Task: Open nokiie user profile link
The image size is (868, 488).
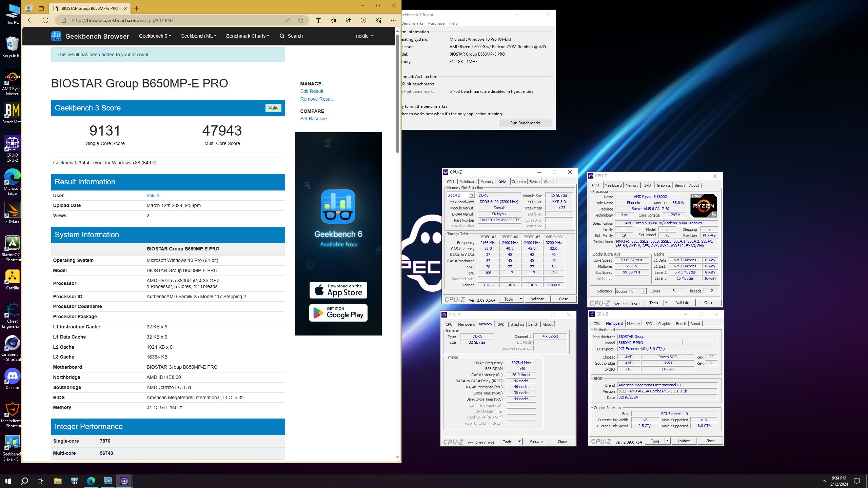Action: pyautogui.click(x=153, y=196)
